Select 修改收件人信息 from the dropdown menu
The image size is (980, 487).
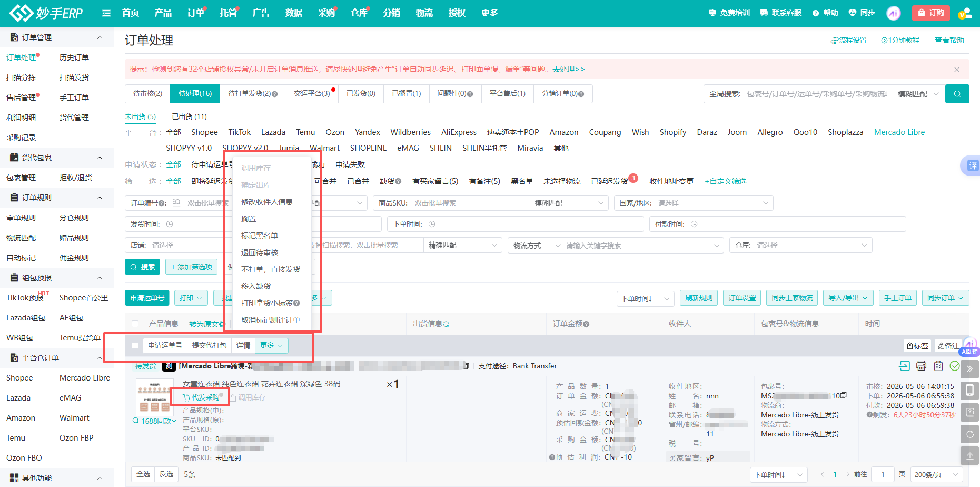(267, 202)
